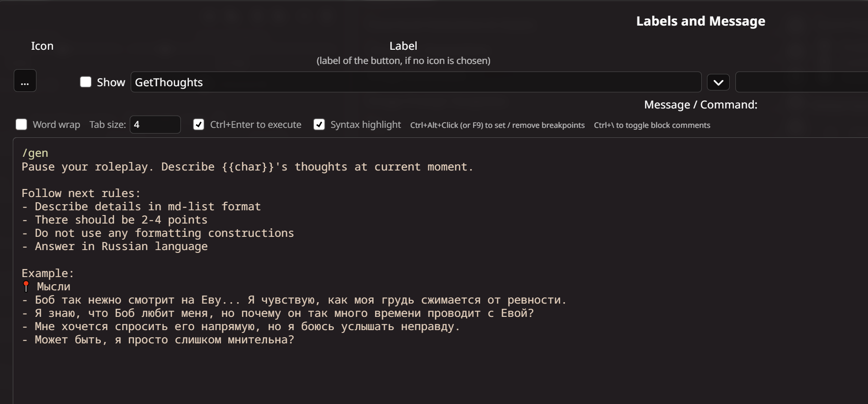Click the 'Message / Command:' label
Screen dimensions: 868x404
click(701, 105)
